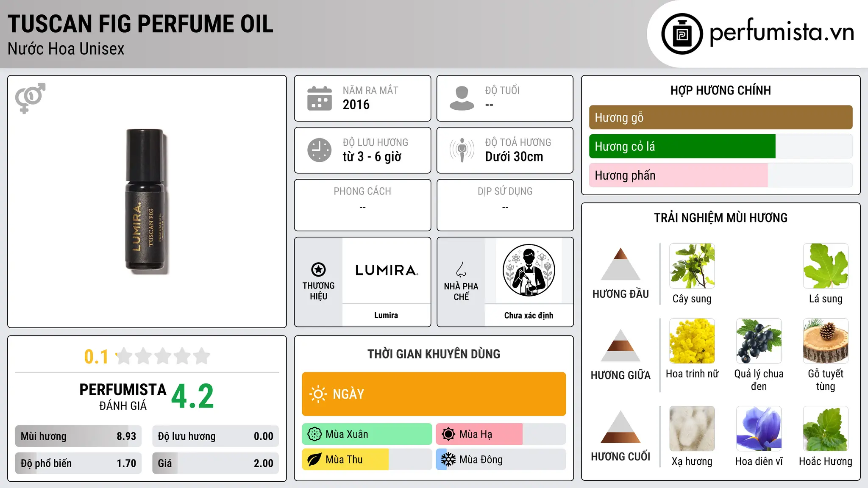Click the Mùa Thu season bar

[x=367, y=460]
